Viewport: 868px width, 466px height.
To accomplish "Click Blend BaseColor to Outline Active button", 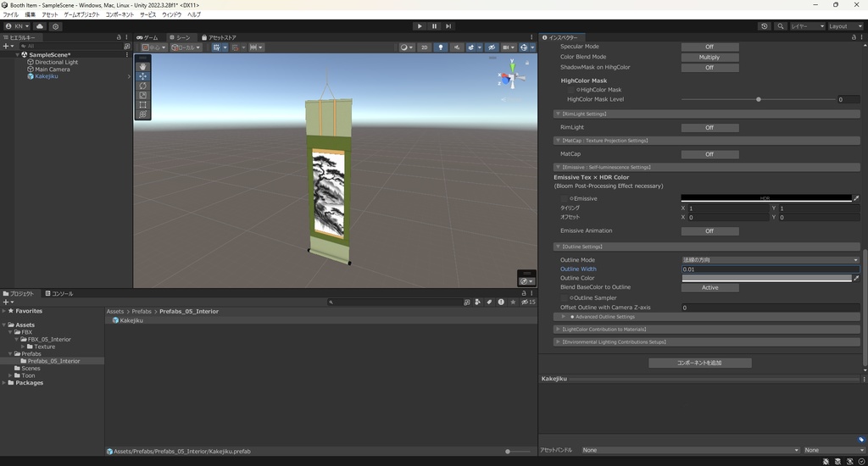I will coord(709,288).
